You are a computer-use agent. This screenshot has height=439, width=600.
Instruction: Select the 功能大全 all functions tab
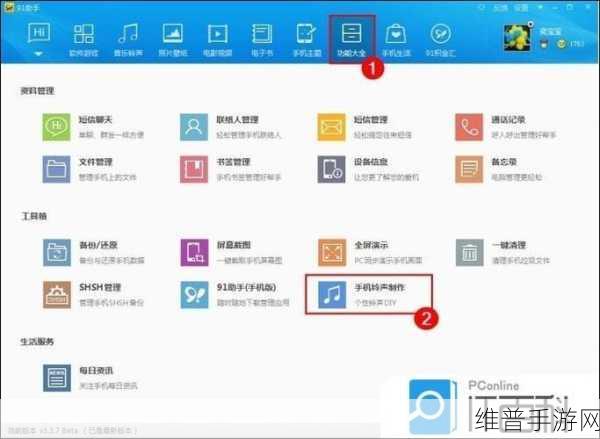[x=352, y=39]
